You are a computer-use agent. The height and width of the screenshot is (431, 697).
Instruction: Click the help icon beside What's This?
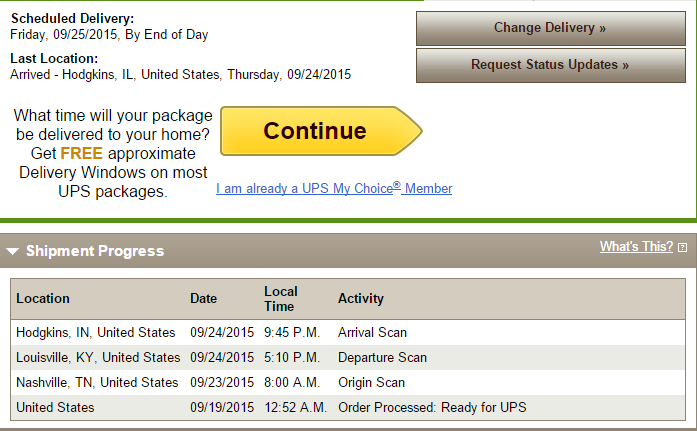pyautogui.click(x=682, y=247)
